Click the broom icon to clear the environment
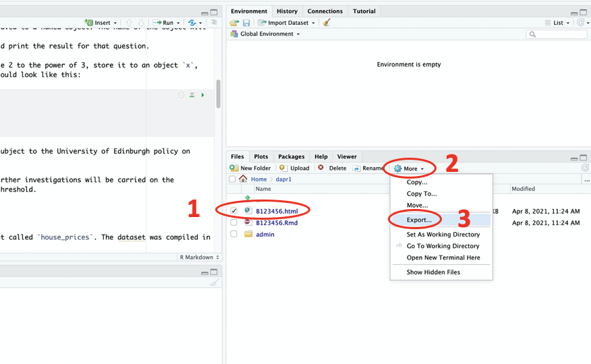Image resolution: width=591 pixels, height=364 pixels. 327,23
